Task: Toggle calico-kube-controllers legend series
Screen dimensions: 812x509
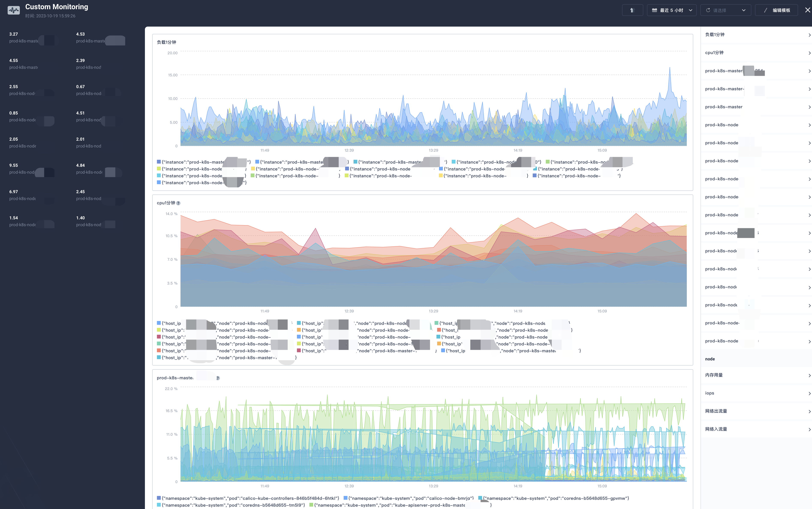Action: [250, 498]
